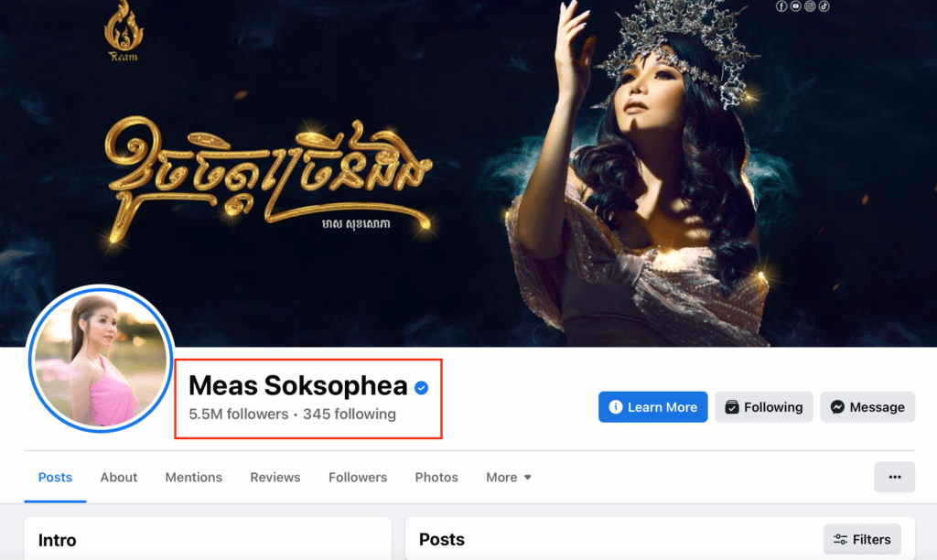Open the three-dots page options menu
Screen dimensions: 937x560
pyautogui.click(x=894, y=477)
